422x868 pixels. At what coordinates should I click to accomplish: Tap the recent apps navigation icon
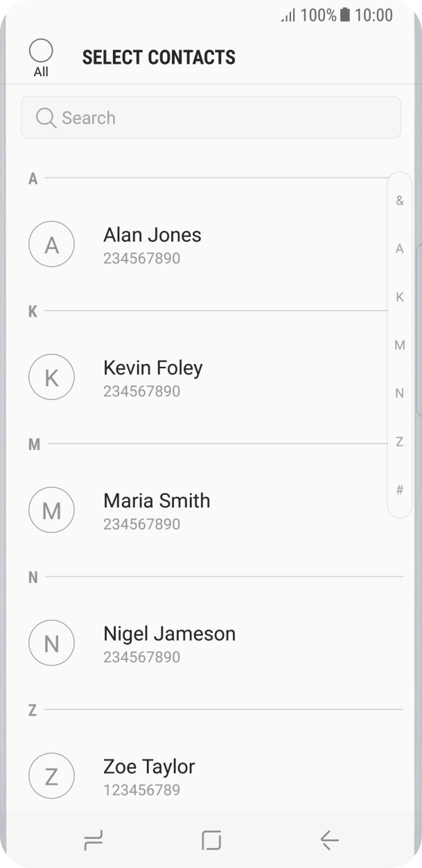(93, 840)
